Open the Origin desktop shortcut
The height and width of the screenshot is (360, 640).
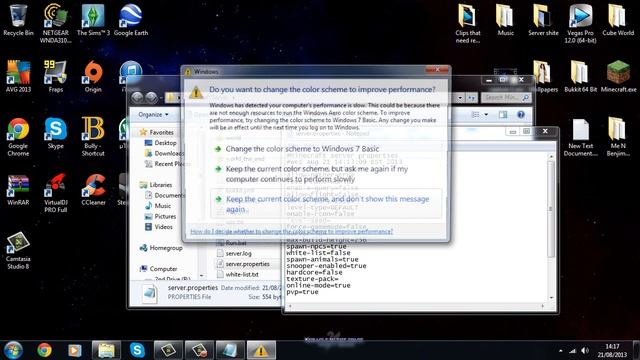[x=93, y=77]
